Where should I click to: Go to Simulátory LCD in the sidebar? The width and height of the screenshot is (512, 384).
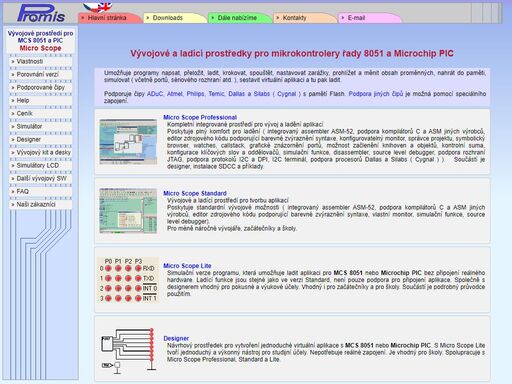(x=41, y=165)
